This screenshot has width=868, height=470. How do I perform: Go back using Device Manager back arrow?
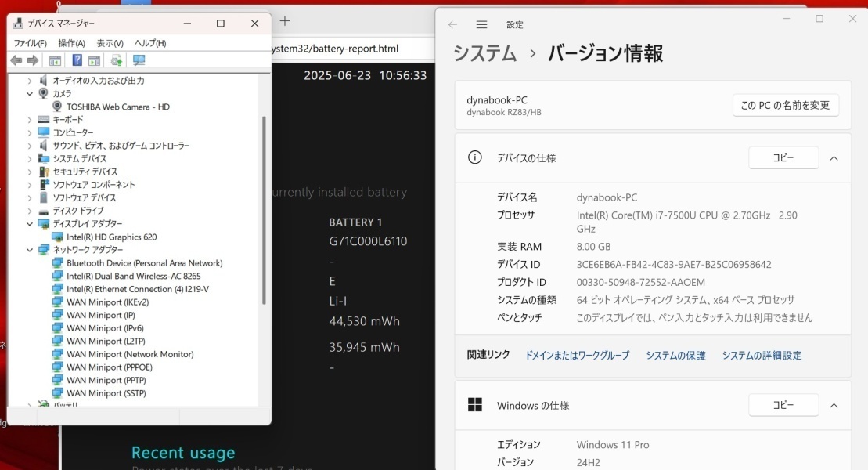coord(16,60)
